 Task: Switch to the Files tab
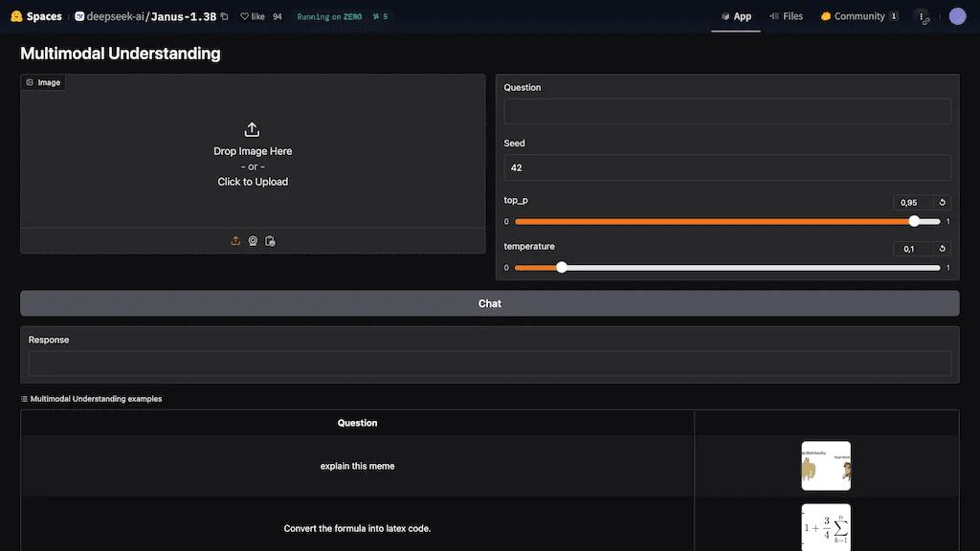787,16
